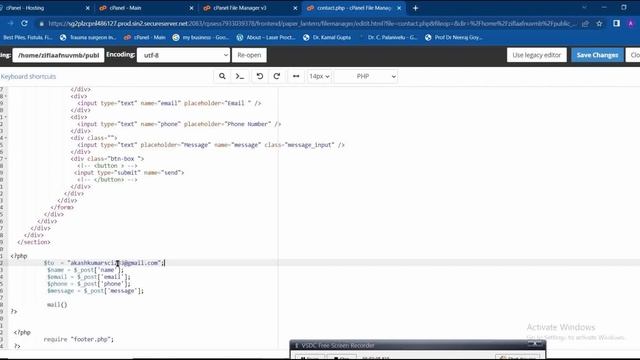Open the Encoding utf-8 dropdown

point(183,55)
